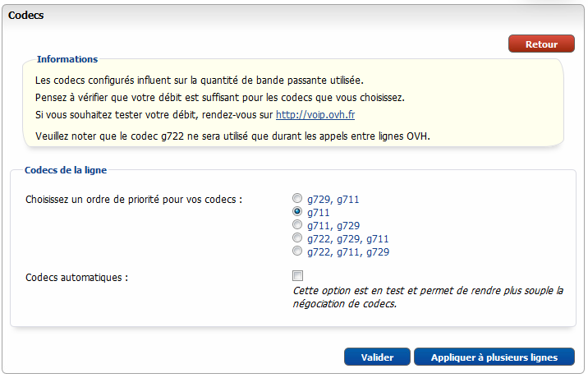
Task: Click the "g722, g729, g711" label text
Action: tap(347, 238)
